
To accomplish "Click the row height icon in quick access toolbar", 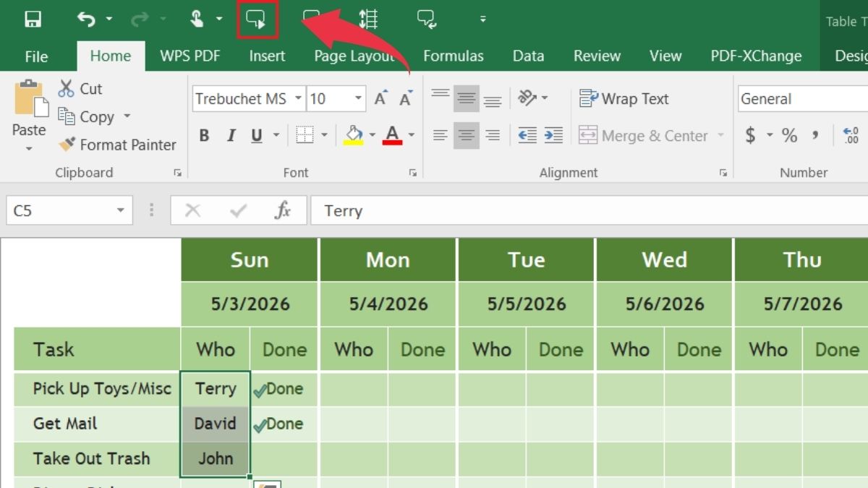I will pyautogui.click(x=368, y=20).
